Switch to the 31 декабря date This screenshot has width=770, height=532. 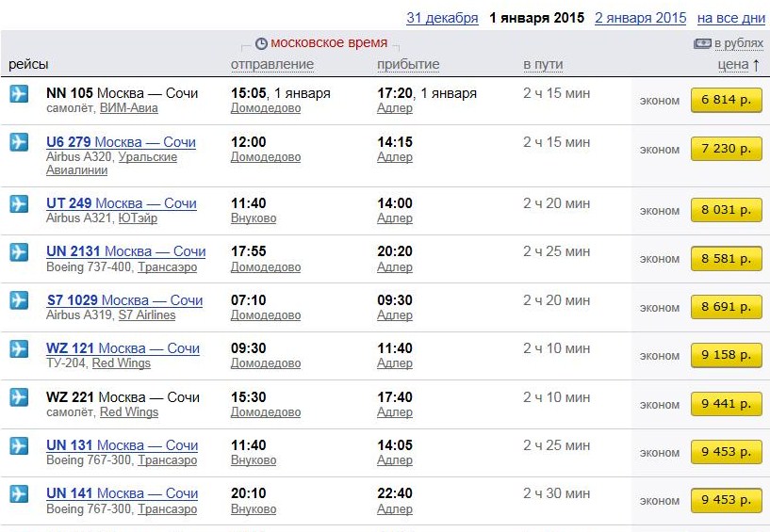pos(442,18)
